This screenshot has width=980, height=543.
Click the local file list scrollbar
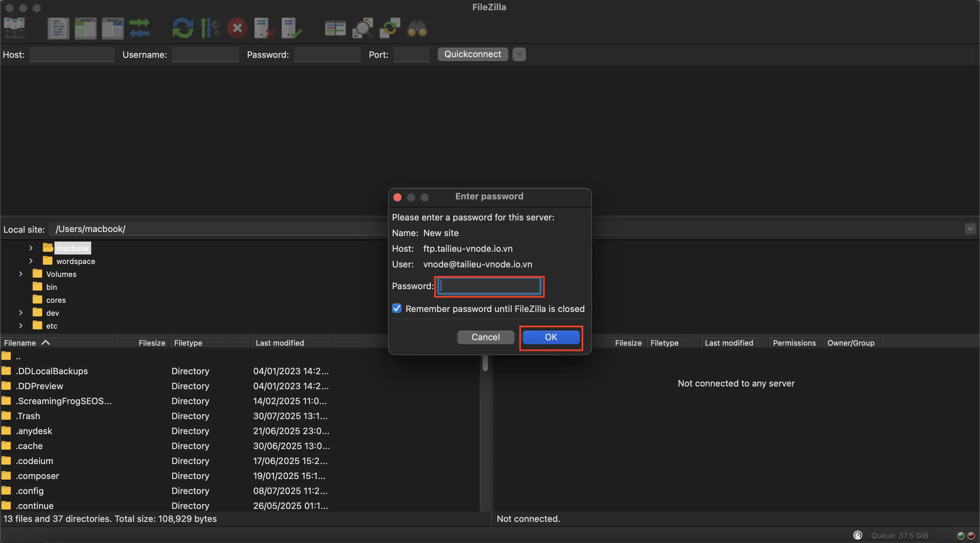(x=485, y=363)
